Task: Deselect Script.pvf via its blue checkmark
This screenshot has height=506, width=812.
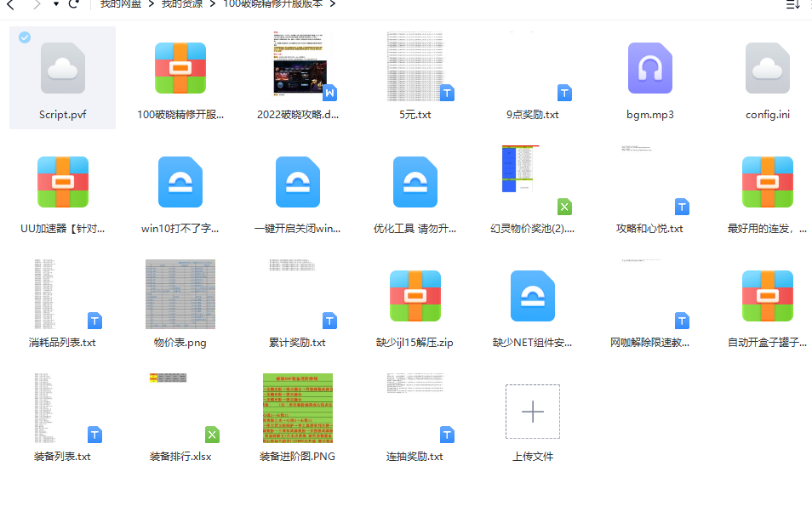Action: click(25, 37)
